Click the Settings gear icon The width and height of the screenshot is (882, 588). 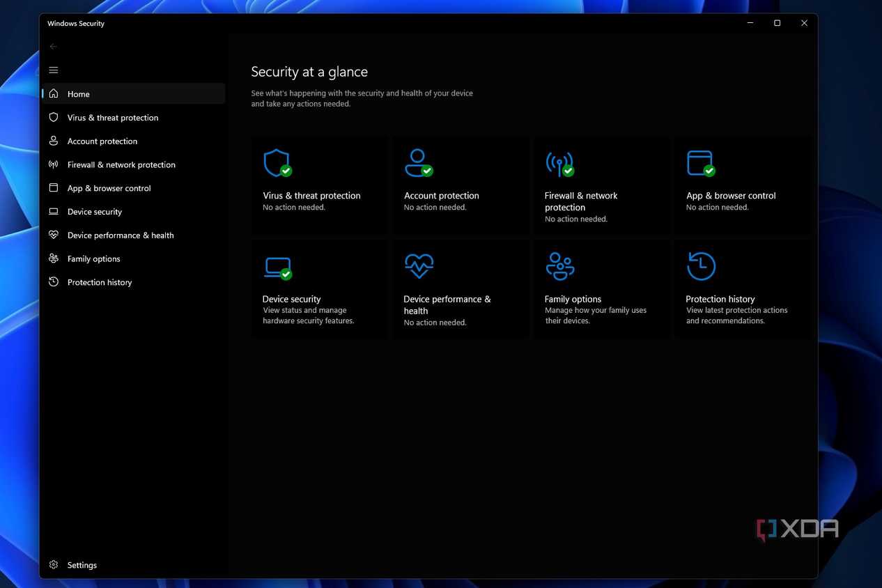pyautogui.click(x=54, y=565)
